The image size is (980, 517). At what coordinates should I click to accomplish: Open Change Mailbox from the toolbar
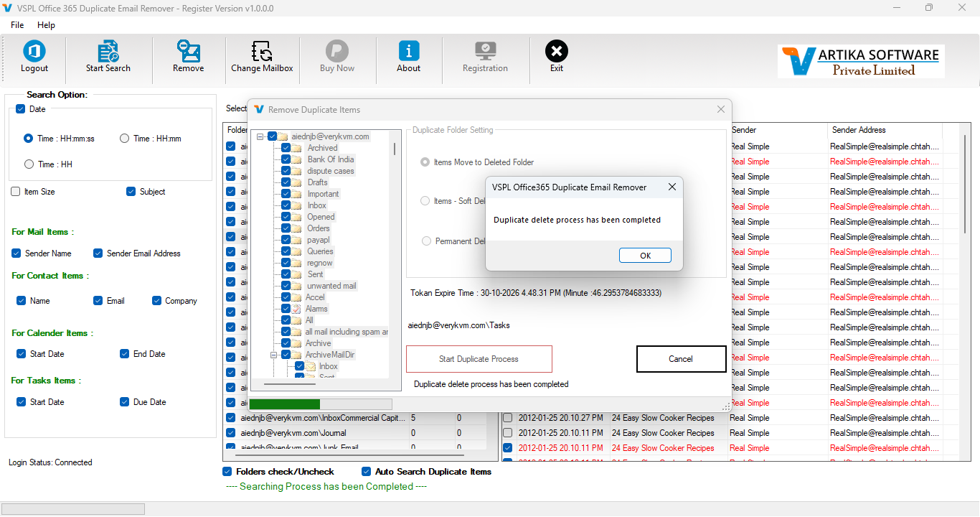click(x=262, y=57)
